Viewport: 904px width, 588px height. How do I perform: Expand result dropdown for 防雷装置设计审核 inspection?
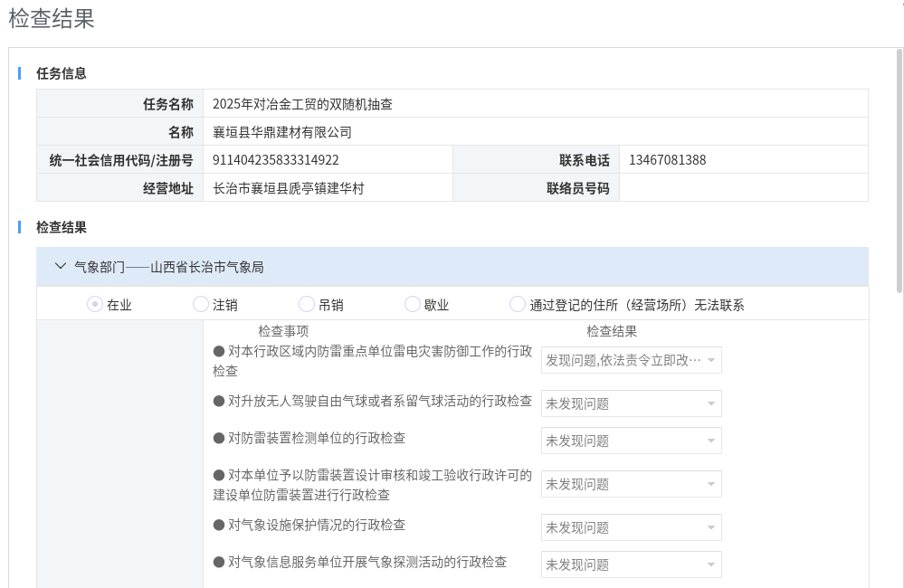click(631, 484)
